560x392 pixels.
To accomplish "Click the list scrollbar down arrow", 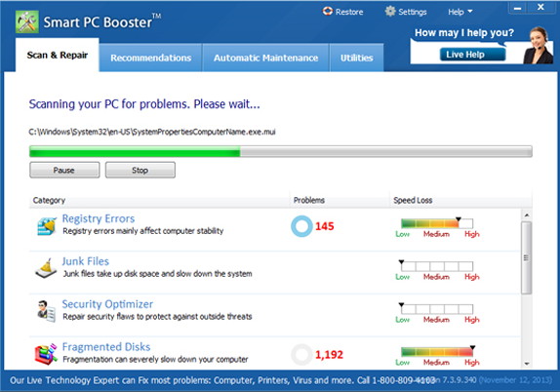I will click(x=527, y=364).
